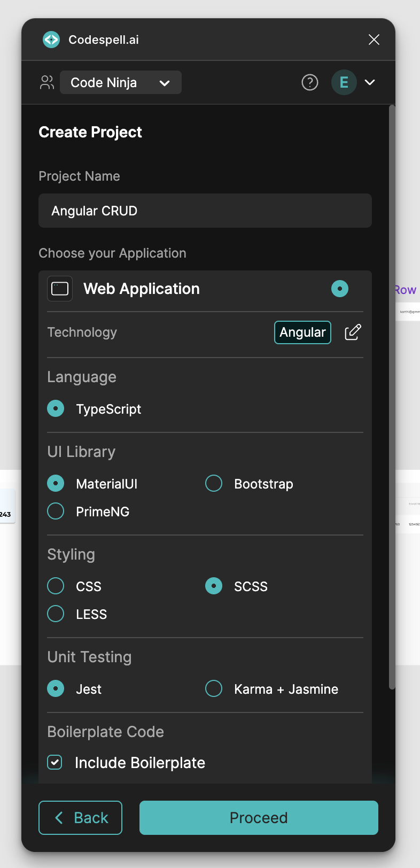Expand the user account chevron menu

[370, 82]
